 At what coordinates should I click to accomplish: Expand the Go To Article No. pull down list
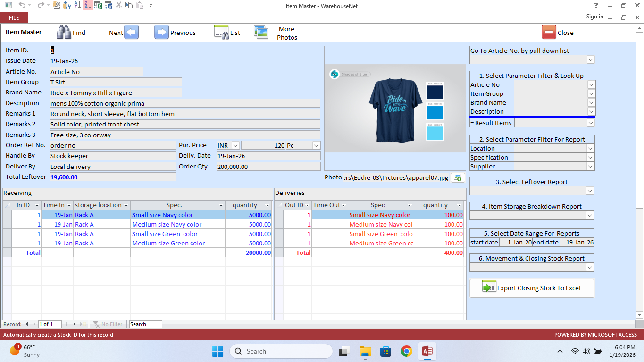click(590, 59)
